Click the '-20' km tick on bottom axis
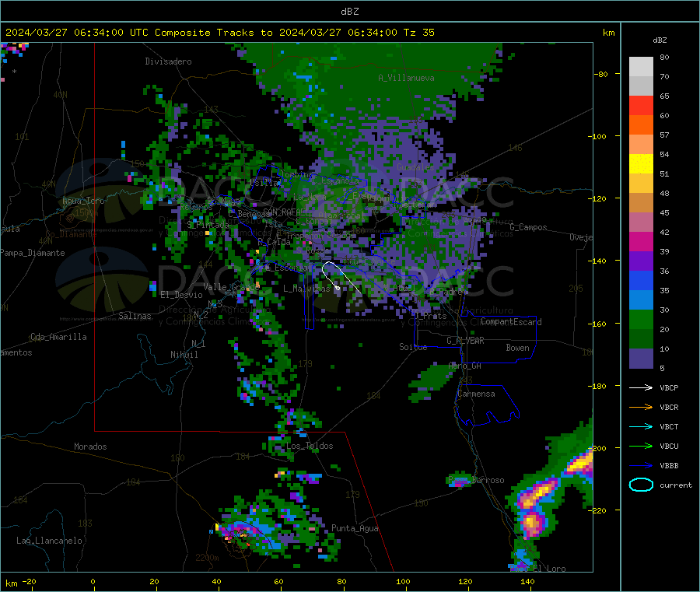 (29, 581)
